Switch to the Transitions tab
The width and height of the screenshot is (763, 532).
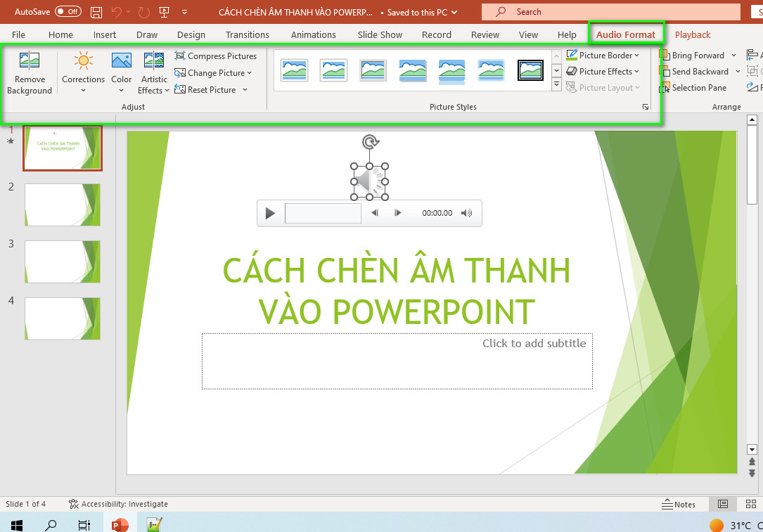[248, 34]
